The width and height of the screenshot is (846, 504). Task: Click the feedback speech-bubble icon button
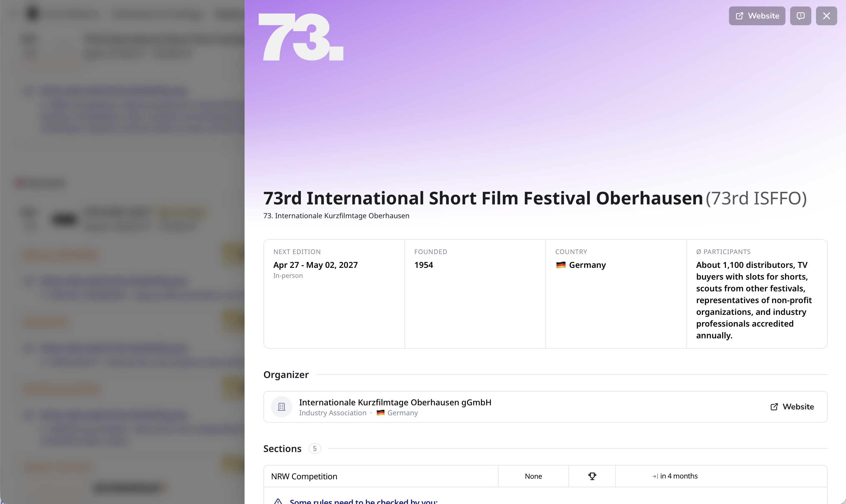click(800, 16)
